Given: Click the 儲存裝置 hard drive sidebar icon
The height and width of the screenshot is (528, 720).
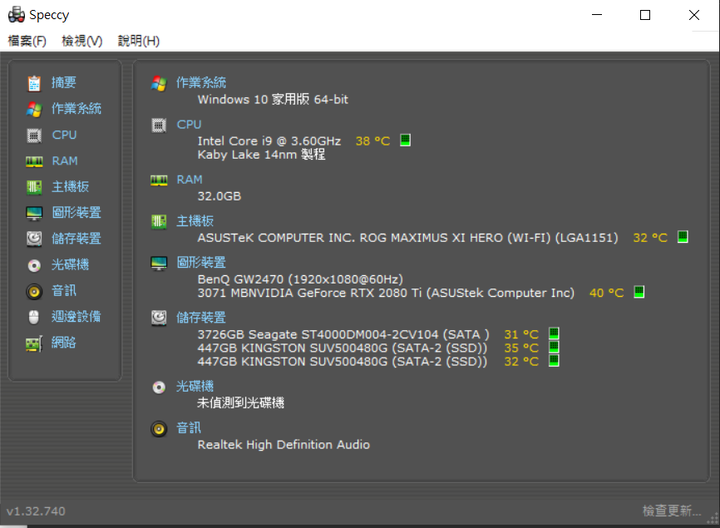Looking at the screenshot, I should (x=34, y=239).
